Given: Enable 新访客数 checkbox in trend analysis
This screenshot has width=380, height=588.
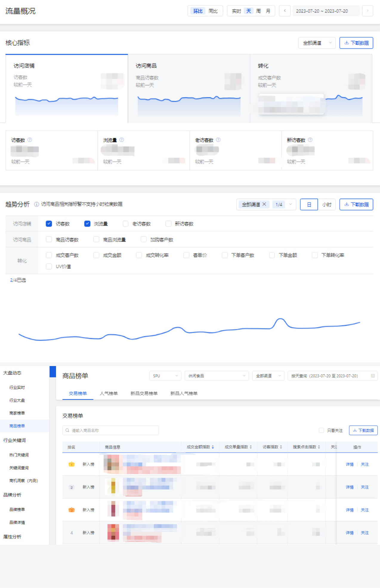Looking at the screenshot, I should [x=169, y=224].
